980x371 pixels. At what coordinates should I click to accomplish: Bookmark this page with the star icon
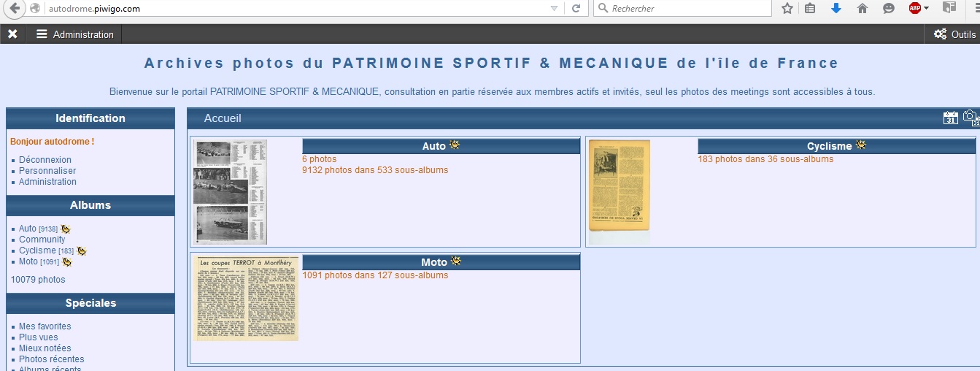coord(787,9)
